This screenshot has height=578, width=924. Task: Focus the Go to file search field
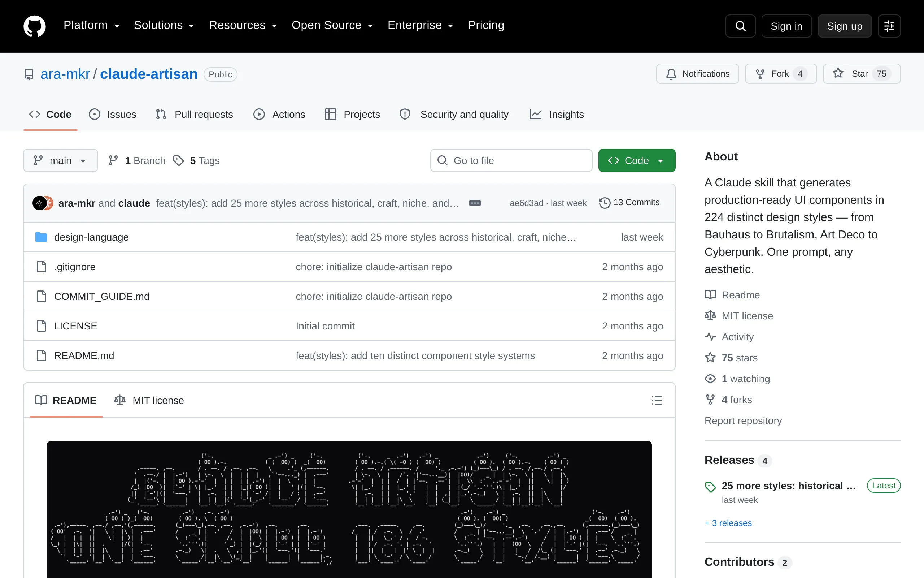pyautogui.click(x=511, y=160)
